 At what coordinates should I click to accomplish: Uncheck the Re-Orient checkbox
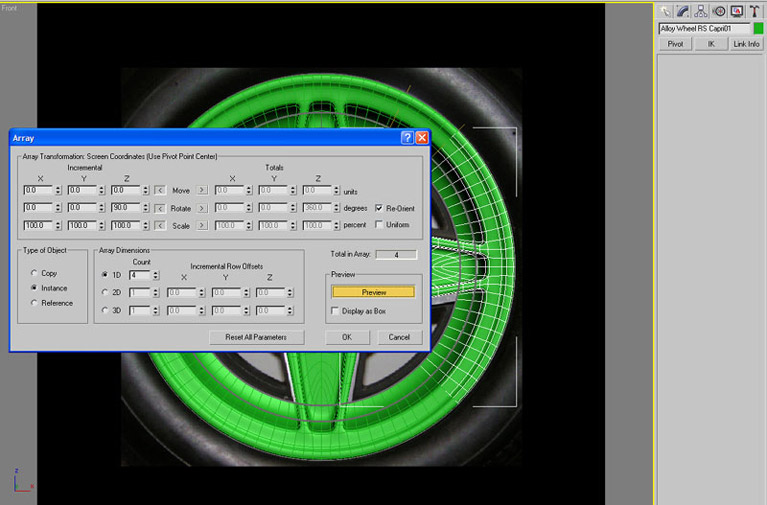coord(379,208)
